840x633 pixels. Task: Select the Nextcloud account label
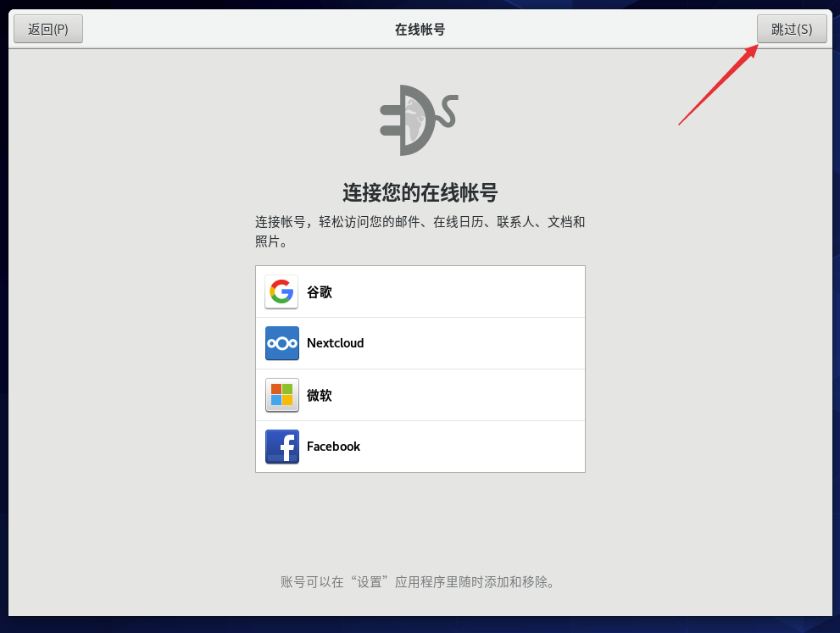click(x=336, y=343)
